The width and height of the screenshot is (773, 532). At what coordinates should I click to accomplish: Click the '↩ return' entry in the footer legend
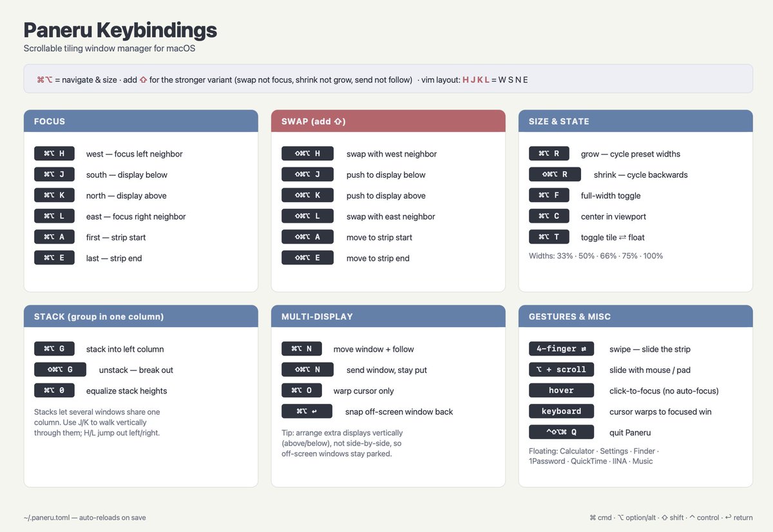(x=739, y=517)
